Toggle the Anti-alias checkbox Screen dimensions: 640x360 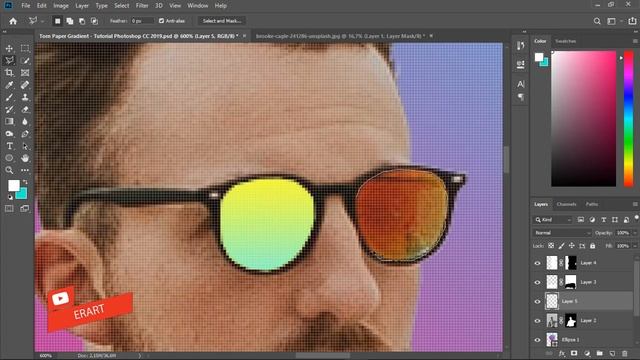161,21
